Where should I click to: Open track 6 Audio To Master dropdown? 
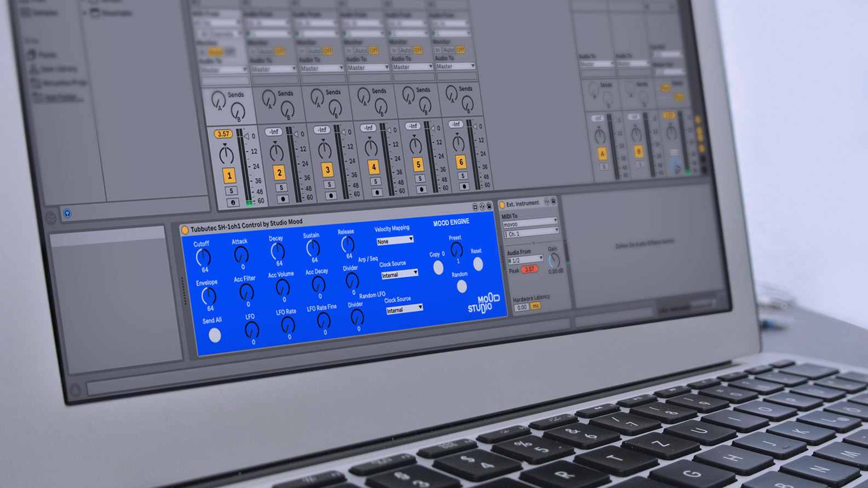[x=455, y=66]
